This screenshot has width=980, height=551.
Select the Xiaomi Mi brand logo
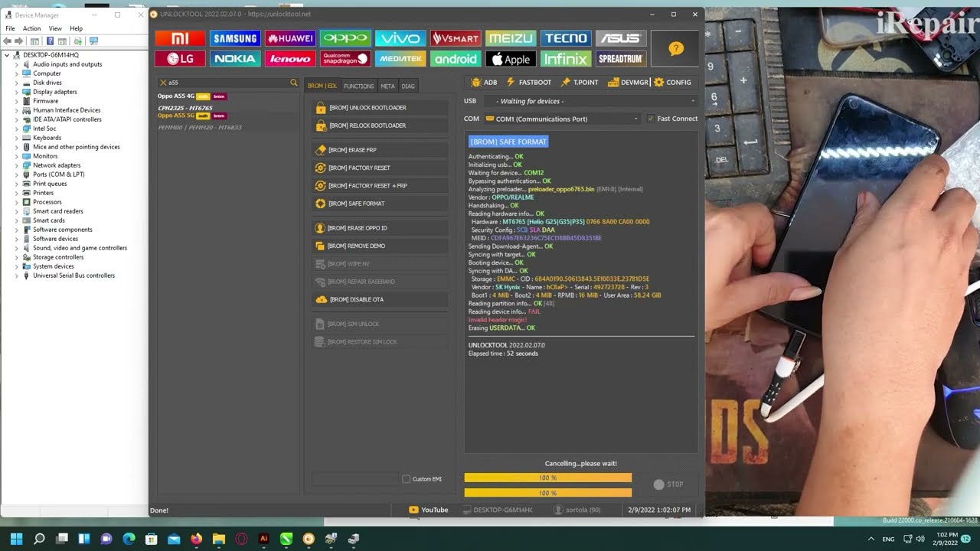click(180, 38)
